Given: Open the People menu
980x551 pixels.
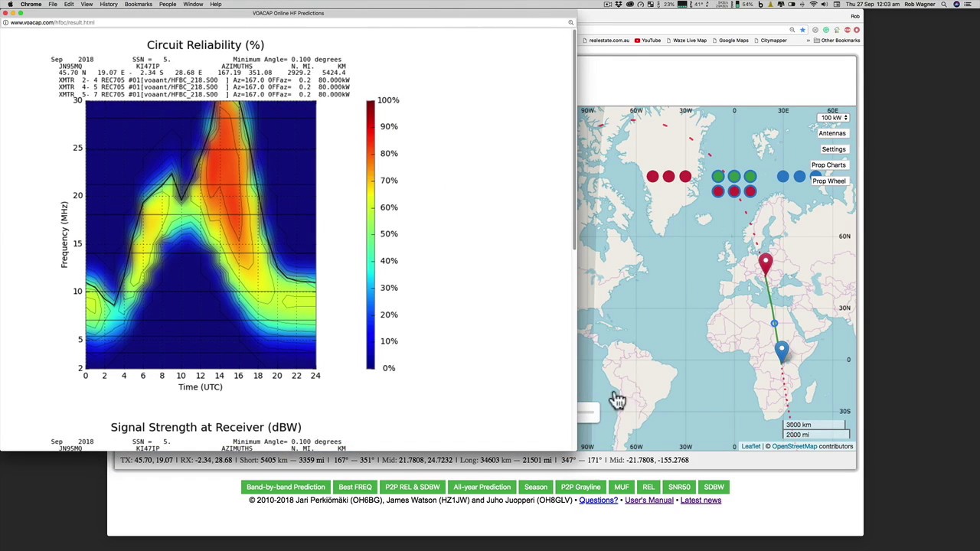Looking at the screenshot, I should 167,4.
